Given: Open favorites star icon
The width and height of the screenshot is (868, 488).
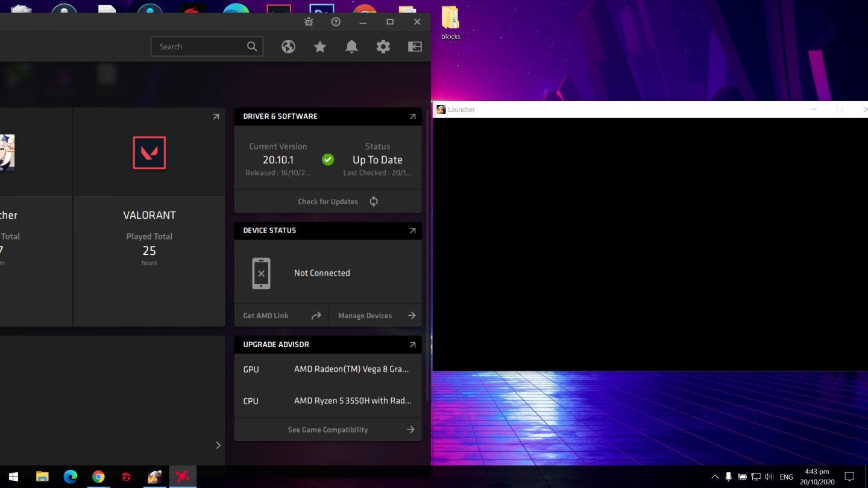Looking at the screenshot, I should (x=320, y=46).
